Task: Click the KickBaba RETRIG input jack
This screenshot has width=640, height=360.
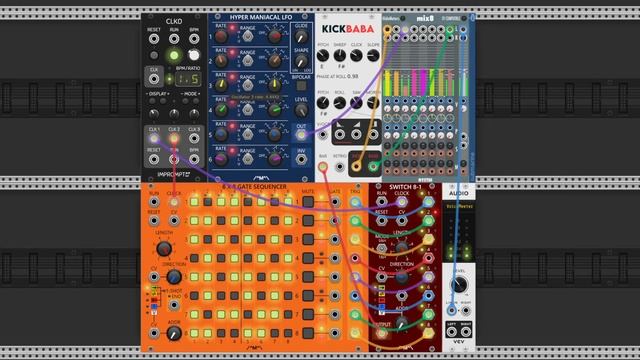Action: pos(340,167)
